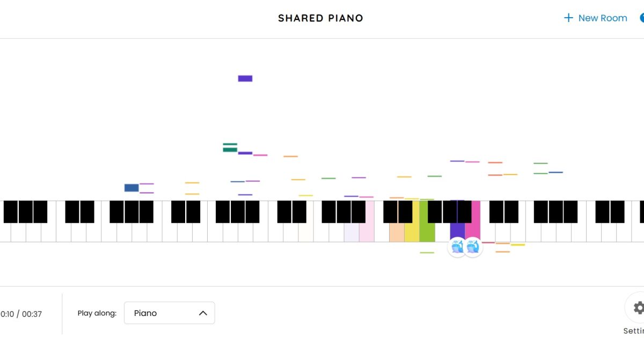Click the playback time display 00:37
This screenshot has width=644, height=338.
tap(32, 314)
